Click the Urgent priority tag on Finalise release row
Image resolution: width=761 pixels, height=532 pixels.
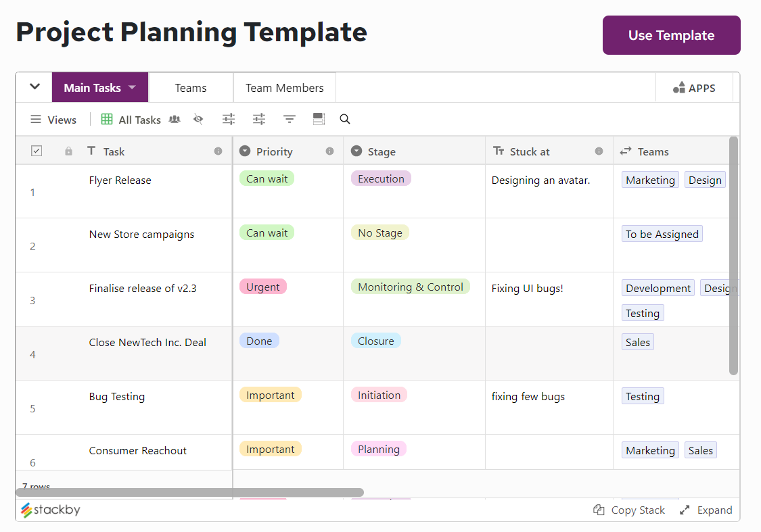(262, 286)
